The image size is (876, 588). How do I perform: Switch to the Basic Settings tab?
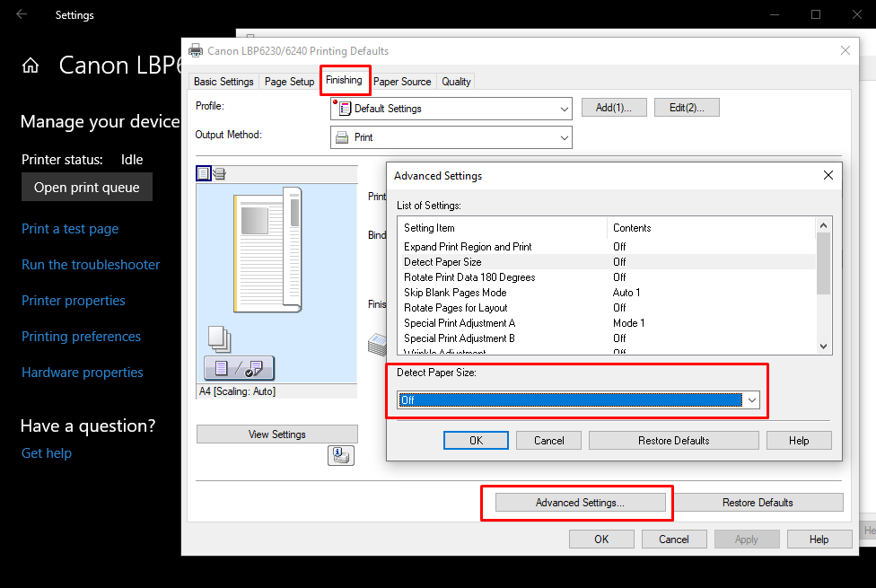click(x=223, y=82)
